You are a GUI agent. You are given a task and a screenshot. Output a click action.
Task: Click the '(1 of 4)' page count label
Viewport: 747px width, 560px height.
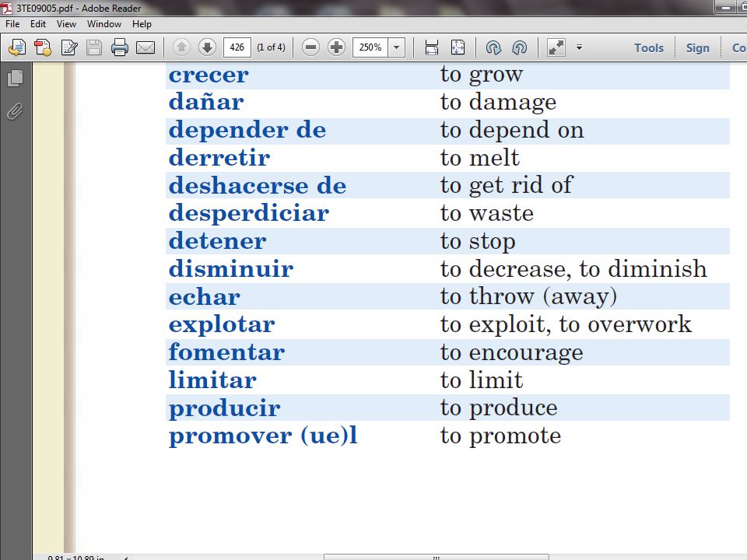coord(271,47)
